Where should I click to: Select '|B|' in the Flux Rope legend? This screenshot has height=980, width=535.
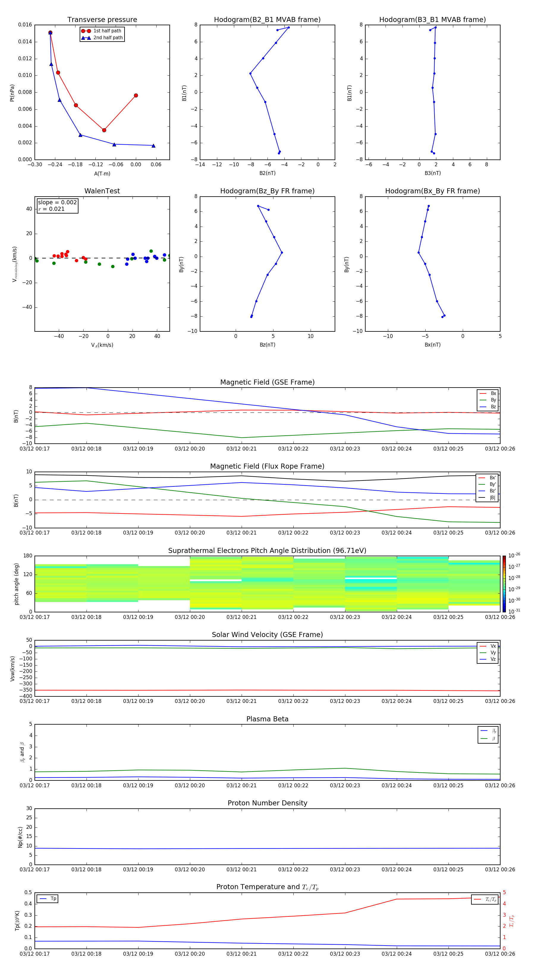tap(487, 498)
